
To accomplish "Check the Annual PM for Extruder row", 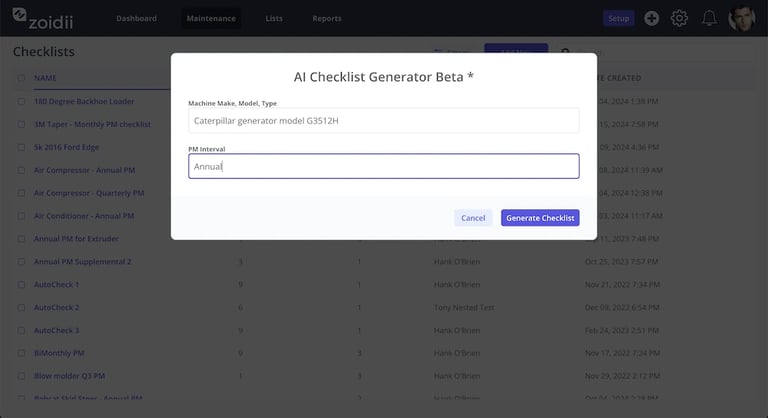I will click(x=21, y=239).
